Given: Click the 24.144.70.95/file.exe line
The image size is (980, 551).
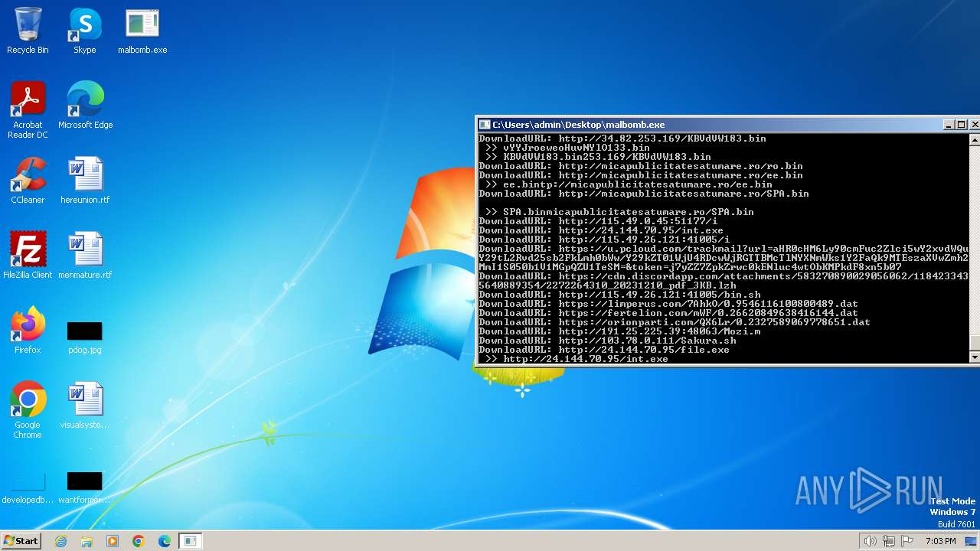Looking at the screenshot, I should pyautogui.click(x=605, y=350).
